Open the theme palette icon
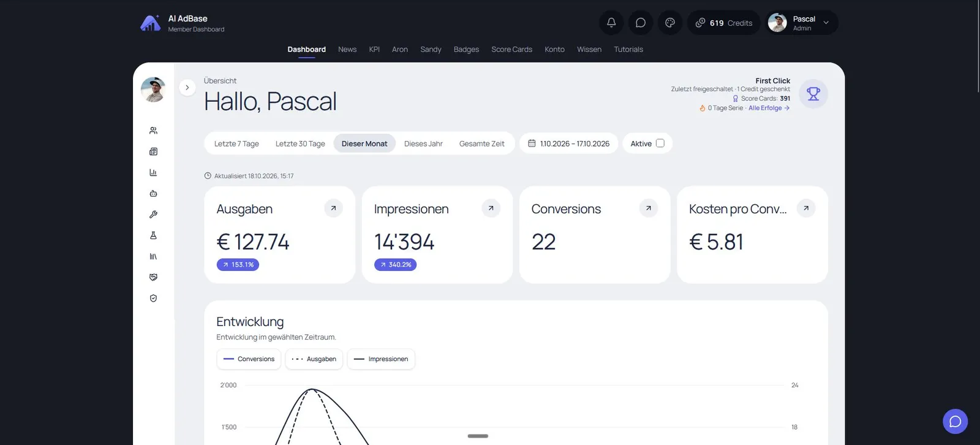This screenshot has height=445, width=980. (670, 23)
